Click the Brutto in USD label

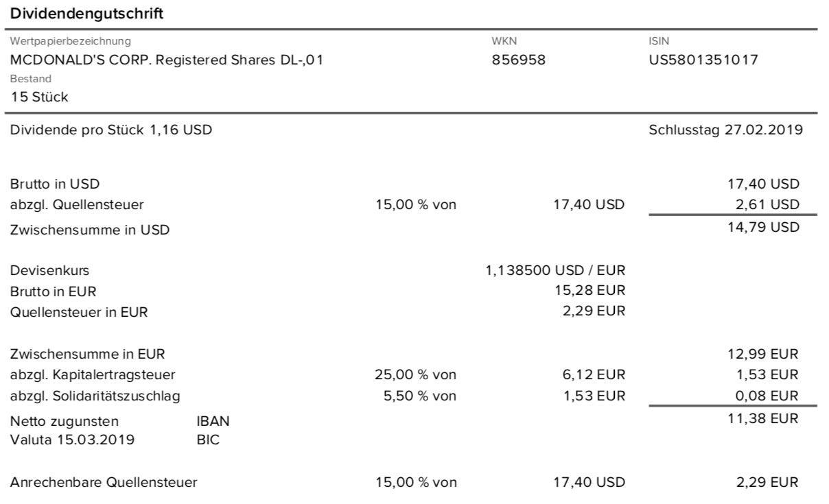[54, 184]
